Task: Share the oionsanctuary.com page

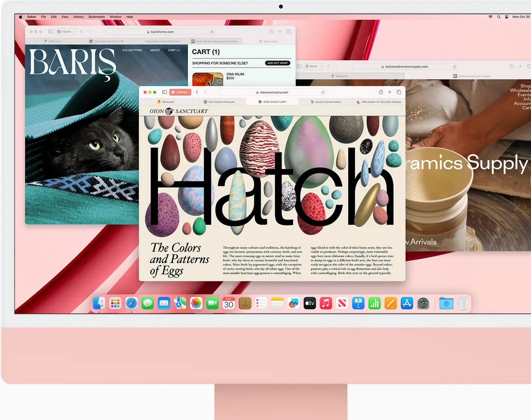Action: 381,92
